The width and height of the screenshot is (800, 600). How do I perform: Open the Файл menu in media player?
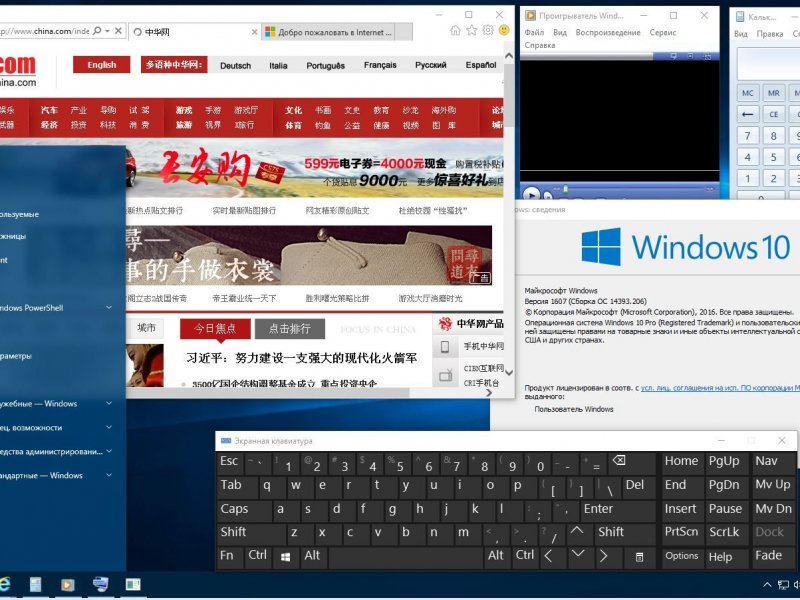tap(534, 32)
